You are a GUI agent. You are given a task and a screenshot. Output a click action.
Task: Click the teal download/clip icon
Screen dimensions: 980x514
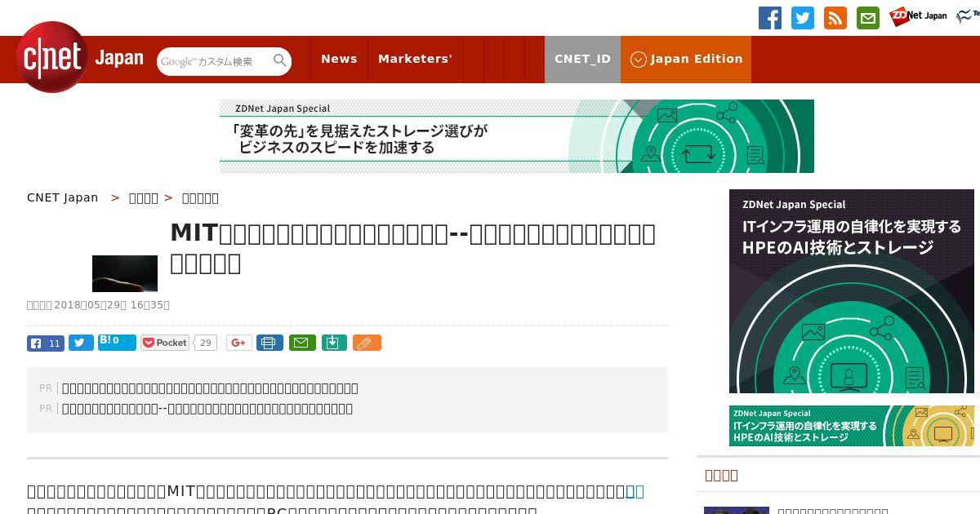[x=334, y=343]
